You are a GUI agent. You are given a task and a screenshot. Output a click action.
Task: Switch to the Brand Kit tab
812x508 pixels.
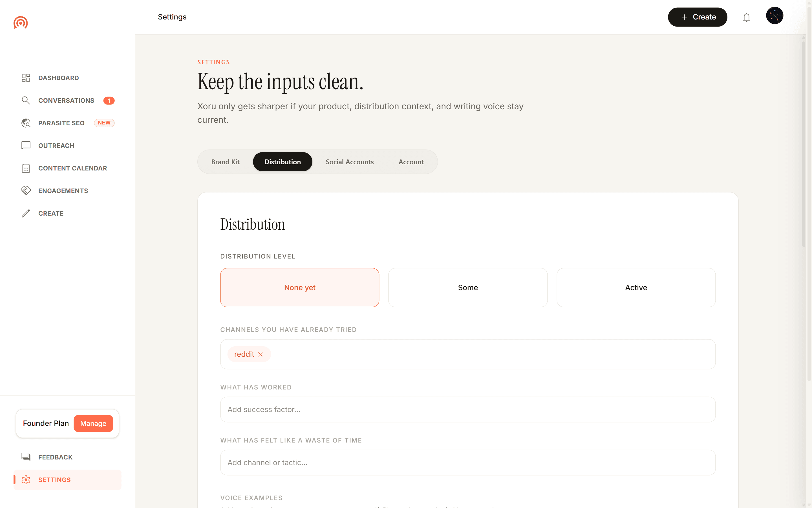pyautogui.click(x=226, y=162)
